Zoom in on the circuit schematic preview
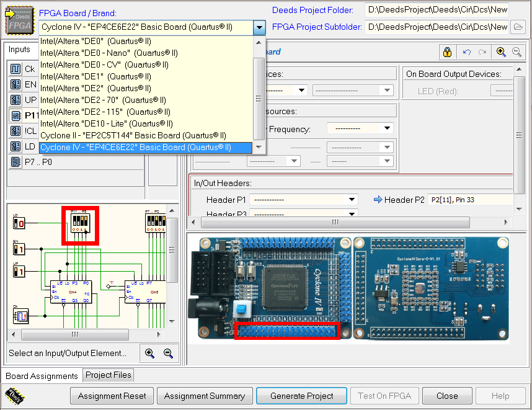This screenshot has width=532, height=410. pos(149,354)
